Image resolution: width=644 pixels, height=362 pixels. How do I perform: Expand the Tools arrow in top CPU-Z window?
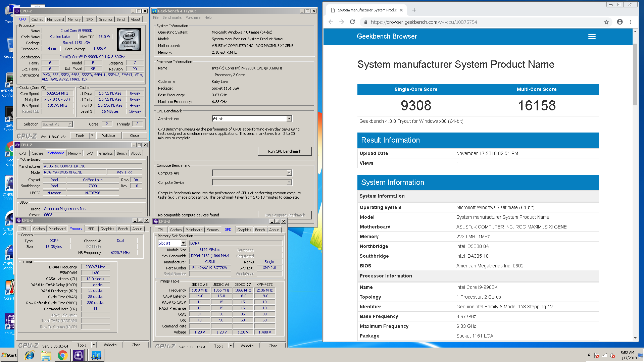(92, 136)
